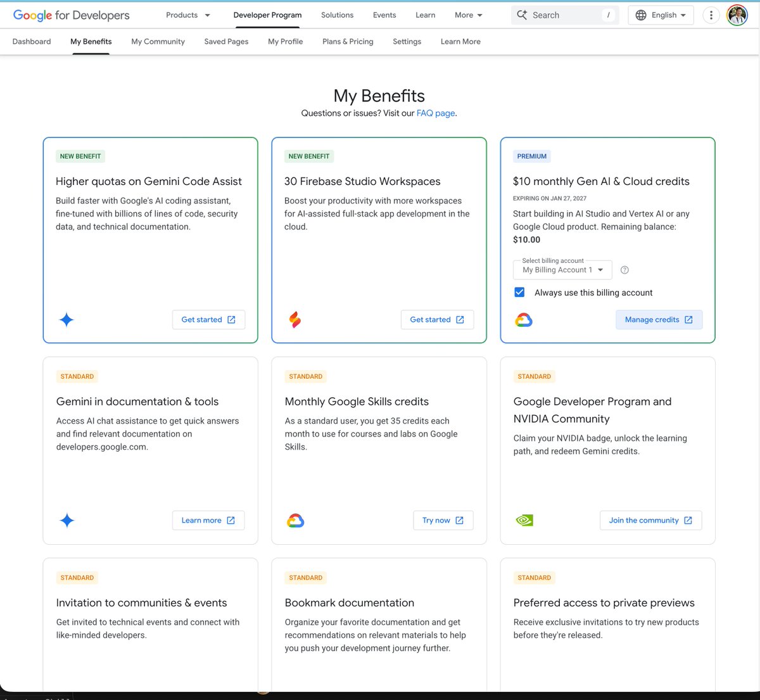
Task: Click the billing account help question icon
Action: click(x=624, y=270)
